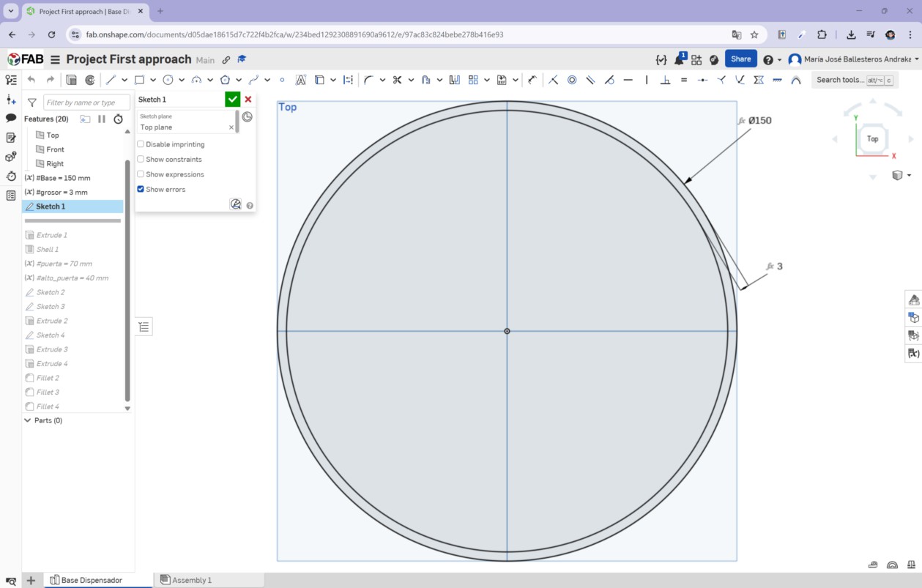
Task: Enable the Show expressions checkbox
Action: click(x=141, y=174)
